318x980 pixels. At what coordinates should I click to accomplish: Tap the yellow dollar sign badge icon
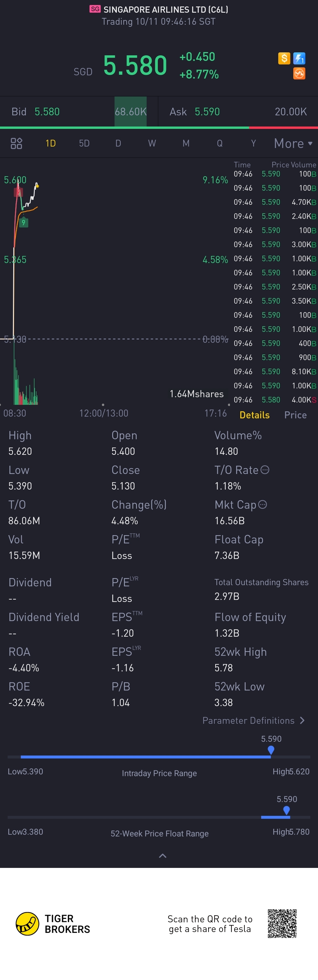pyautogui.click(x=284, y=58)
